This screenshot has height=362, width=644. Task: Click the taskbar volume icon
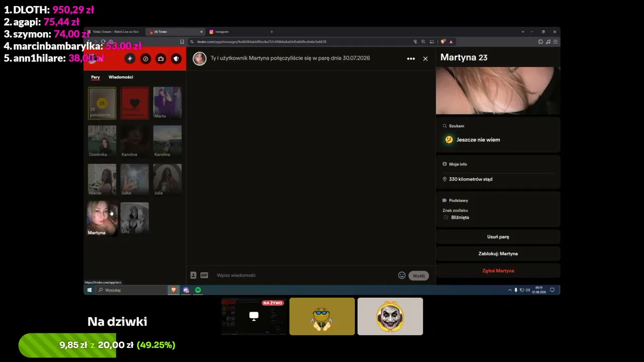[x=527, y=290]
